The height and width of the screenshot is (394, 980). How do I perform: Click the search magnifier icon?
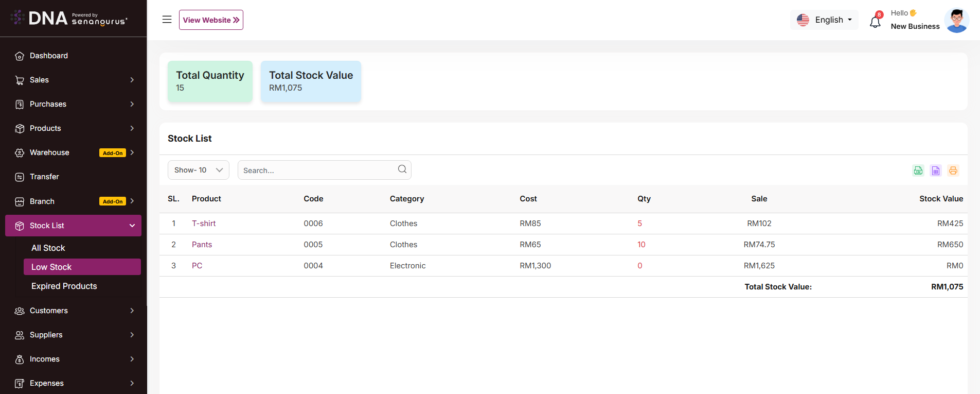(x=402, y=169)
